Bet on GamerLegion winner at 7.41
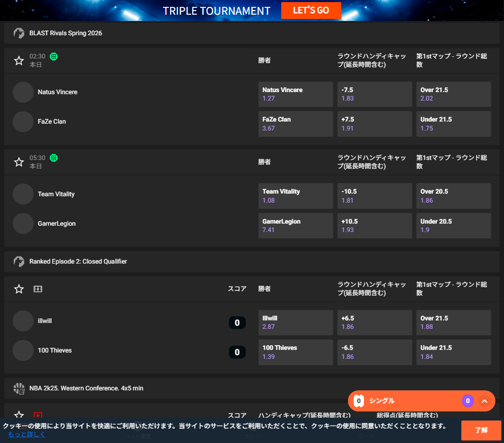Screen dimensions: 504x443 click(x=296, y=226)
